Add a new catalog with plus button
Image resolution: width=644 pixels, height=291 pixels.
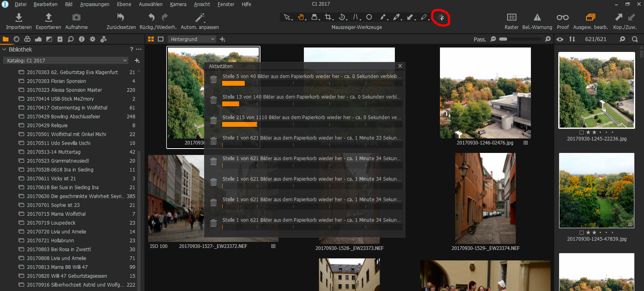click(137, 60)
